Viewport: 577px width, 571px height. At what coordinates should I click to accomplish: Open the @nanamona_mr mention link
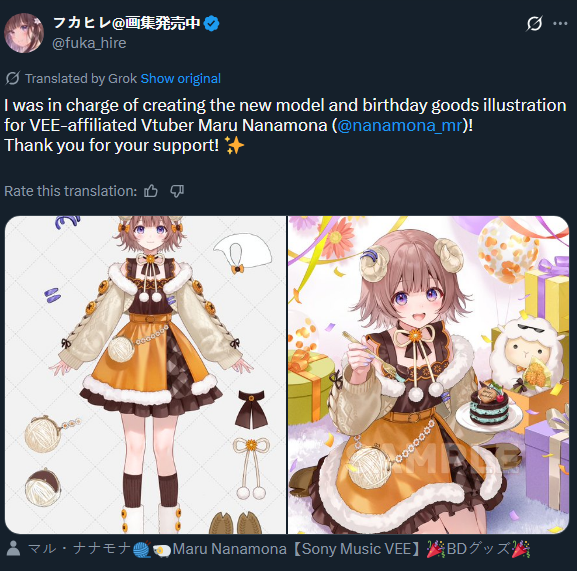coord(400,125)
